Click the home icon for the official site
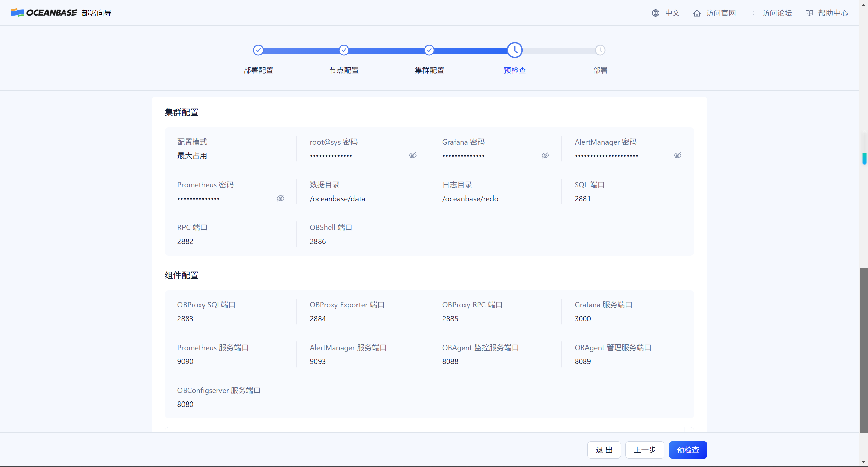 [x=697, y=13]
